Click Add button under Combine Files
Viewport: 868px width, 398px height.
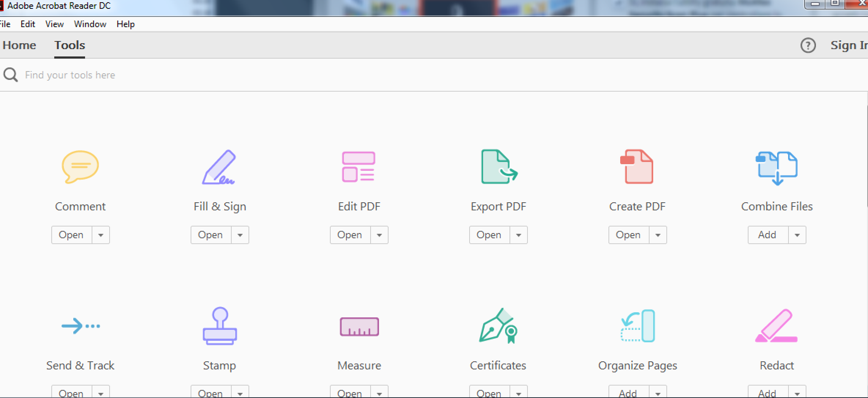point(768,235)
